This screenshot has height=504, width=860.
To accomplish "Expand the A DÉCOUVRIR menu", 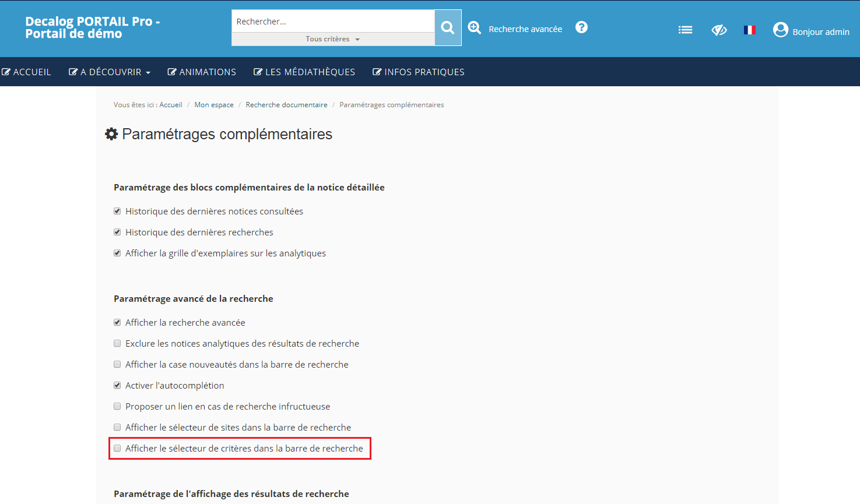I will 109,71.
